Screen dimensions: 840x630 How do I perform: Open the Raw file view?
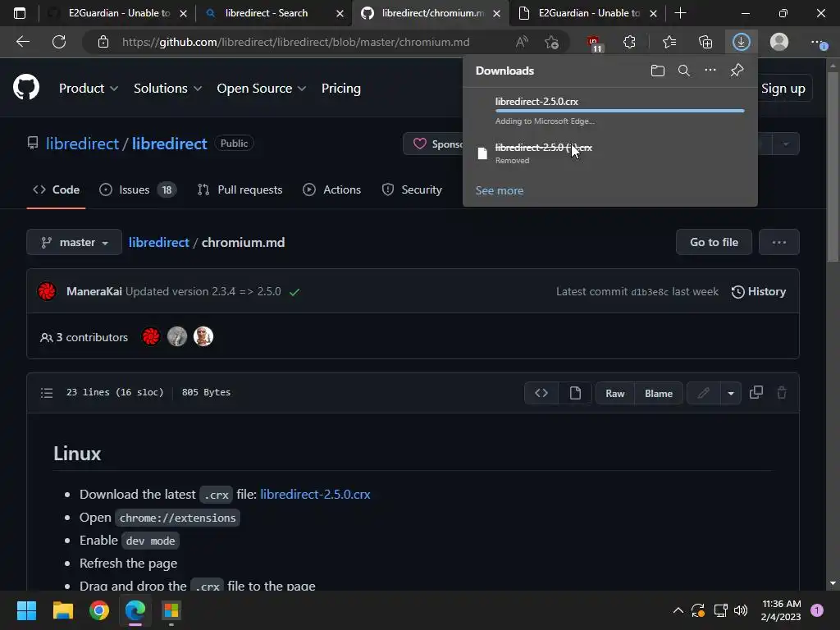615,393
